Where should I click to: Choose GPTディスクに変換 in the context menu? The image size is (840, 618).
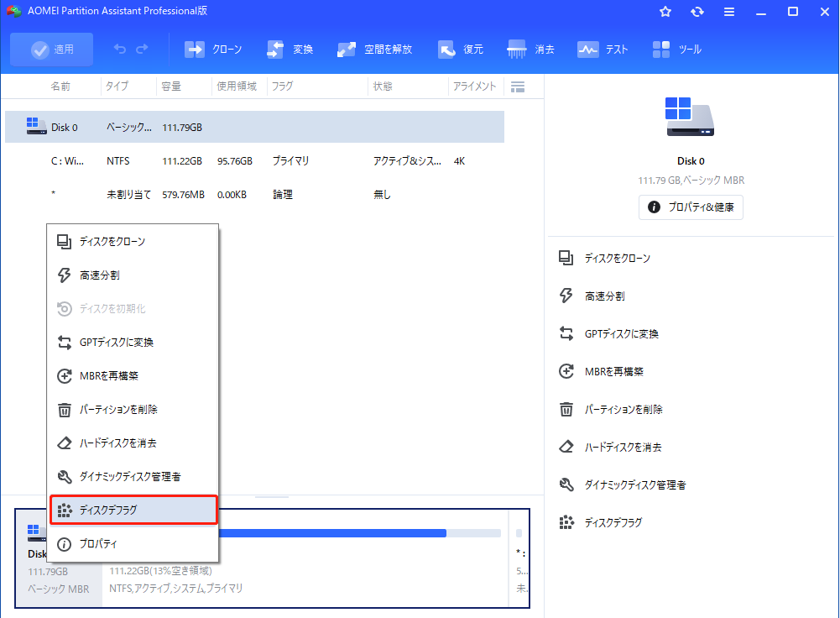(x=133, y=342)
